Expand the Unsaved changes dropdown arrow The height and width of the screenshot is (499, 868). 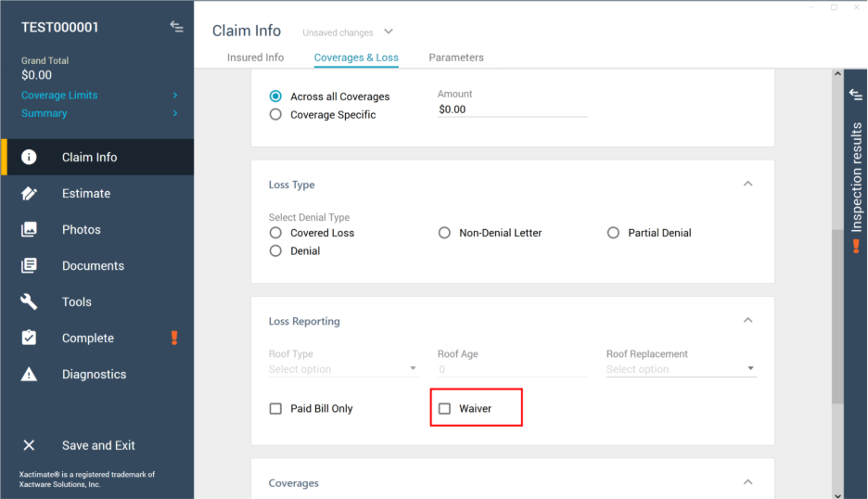[x=389, y=32]
